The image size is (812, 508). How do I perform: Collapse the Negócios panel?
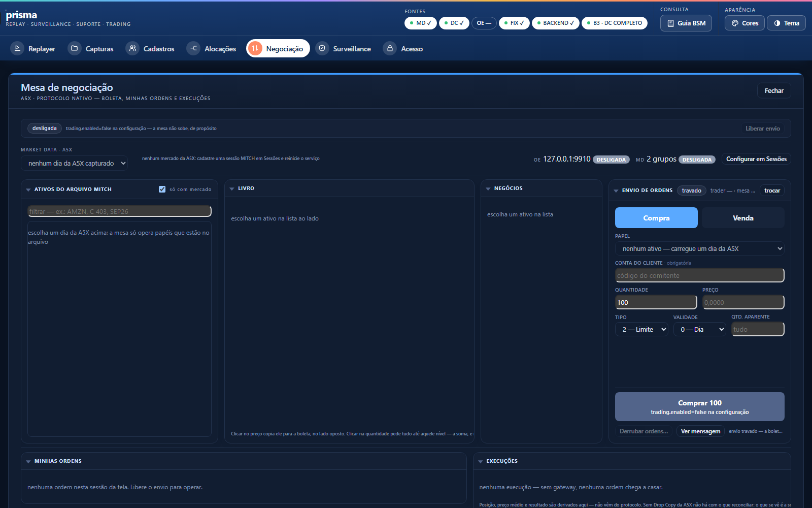[x=488, y=188]
